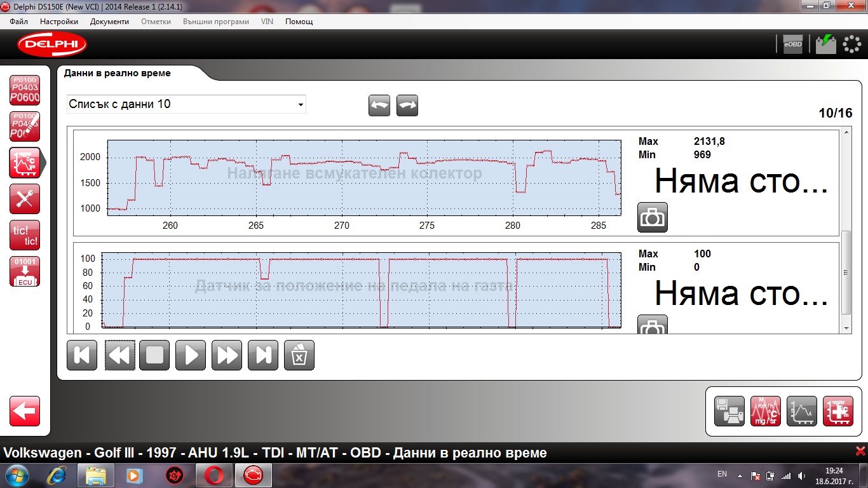This screenshot has width=868, height=488.
Task: Go to previous data list arrow
Action: (x=379, y=105)
